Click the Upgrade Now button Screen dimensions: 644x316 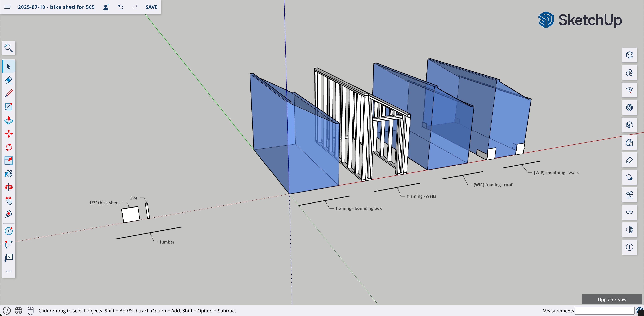coord(612,300)
